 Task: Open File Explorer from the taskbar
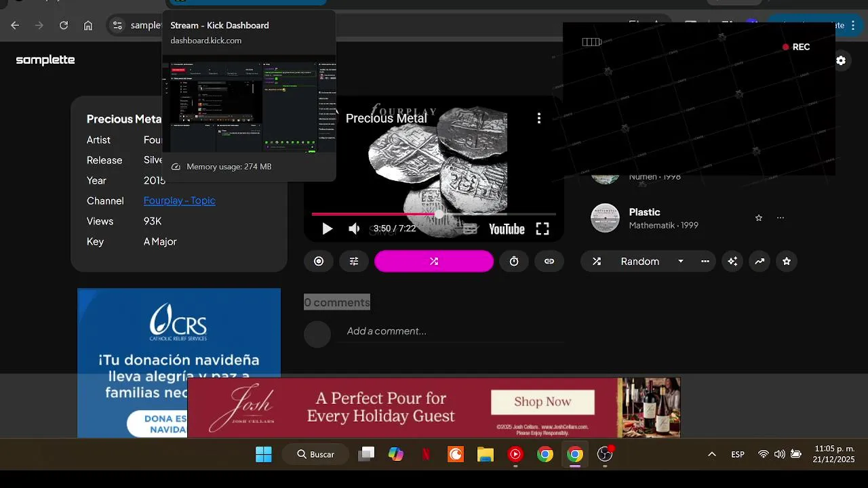(x=486, y=454)
